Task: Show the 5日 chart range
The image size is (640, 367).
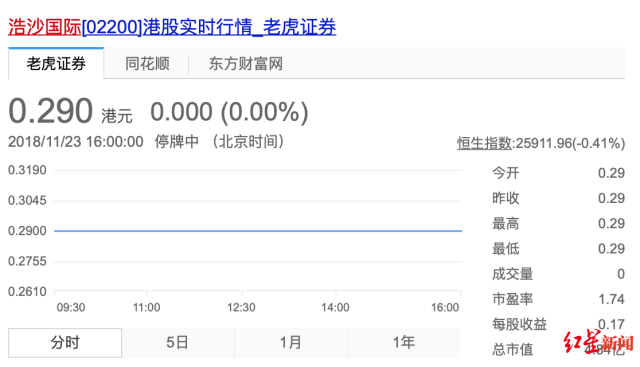Action: point(178,343)
